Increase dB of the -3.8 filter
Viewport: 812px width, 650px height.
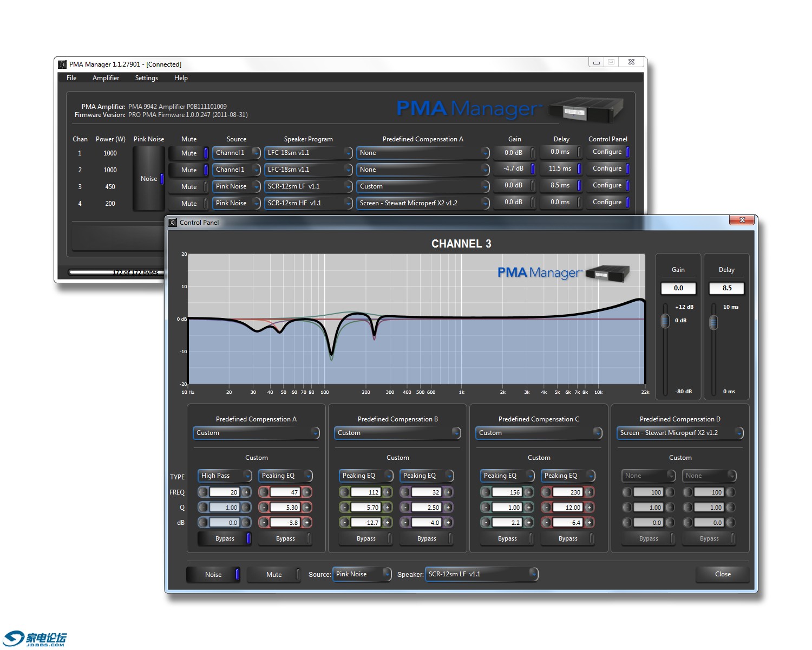pyautogui.click(x=307, y=523)
